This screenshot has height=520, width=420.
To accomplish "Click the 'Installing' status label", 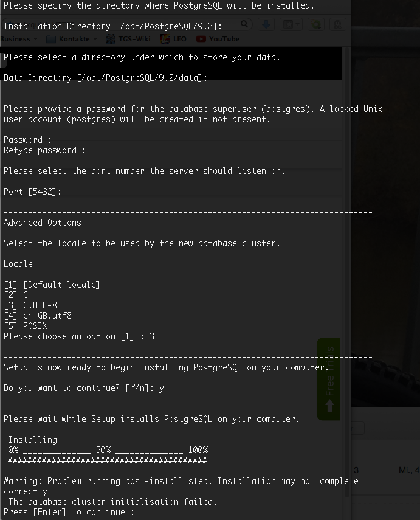I will pos(32,440).
